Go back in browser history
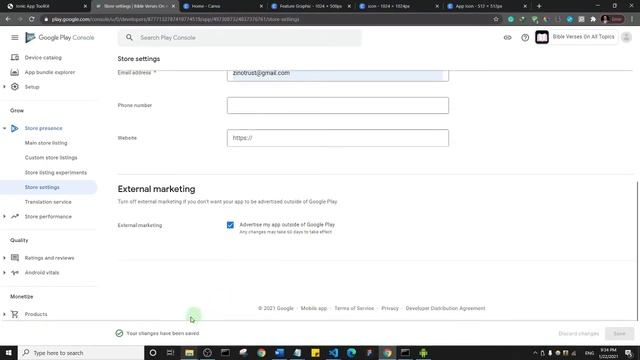640x360 pixels. (x=8, y=19)
